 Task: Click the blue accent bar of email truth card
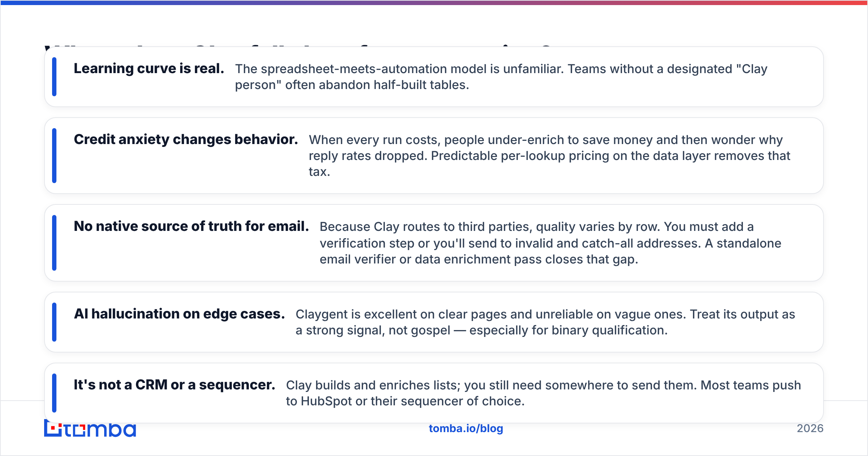[x=54, y=243]
